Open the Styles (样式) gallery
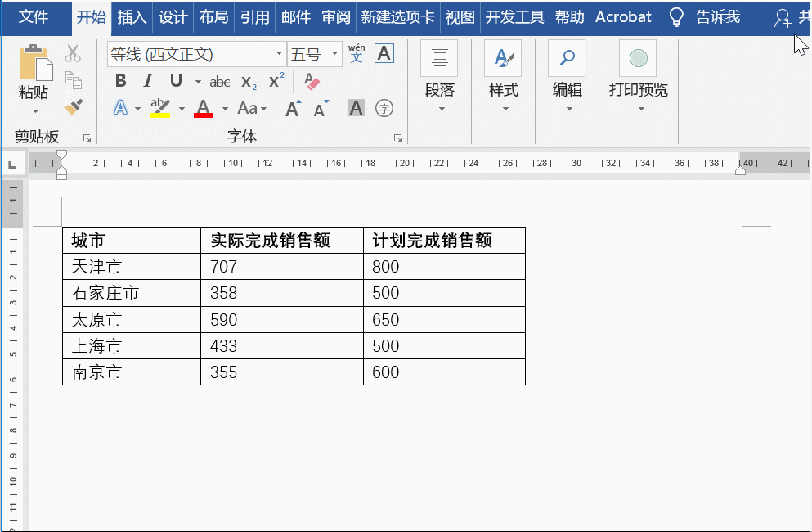This screenshot has height=532, width=812. click(x=504, y=77)
